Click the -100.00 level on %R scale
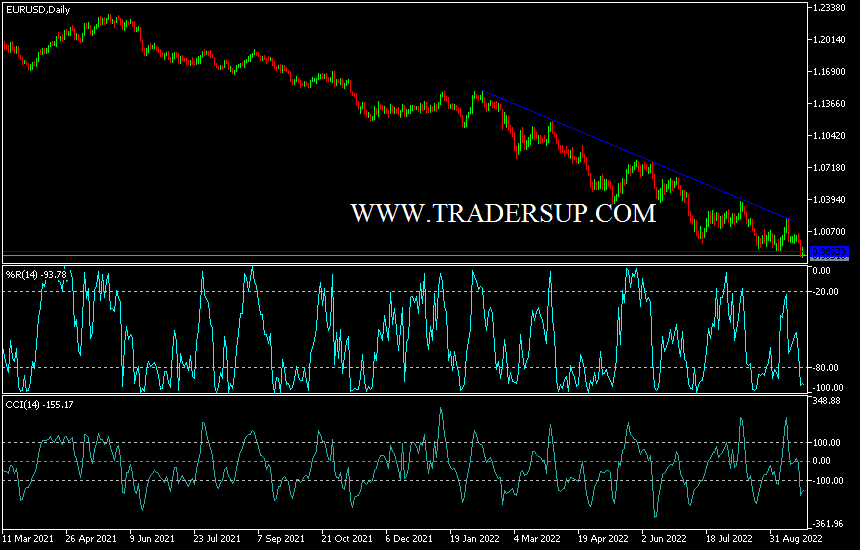This screenshot has width=860, height=550. pos(827,388)
